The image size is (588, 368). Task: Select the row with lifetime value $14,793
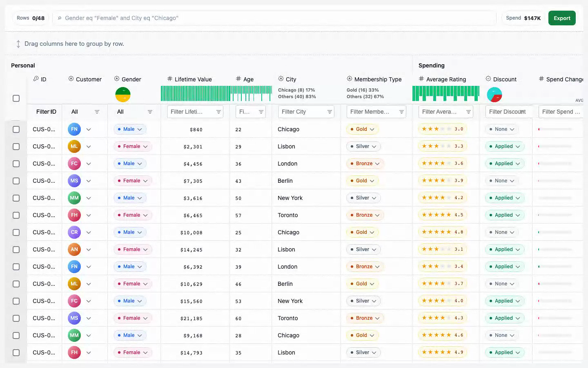(x=16, y=352)
